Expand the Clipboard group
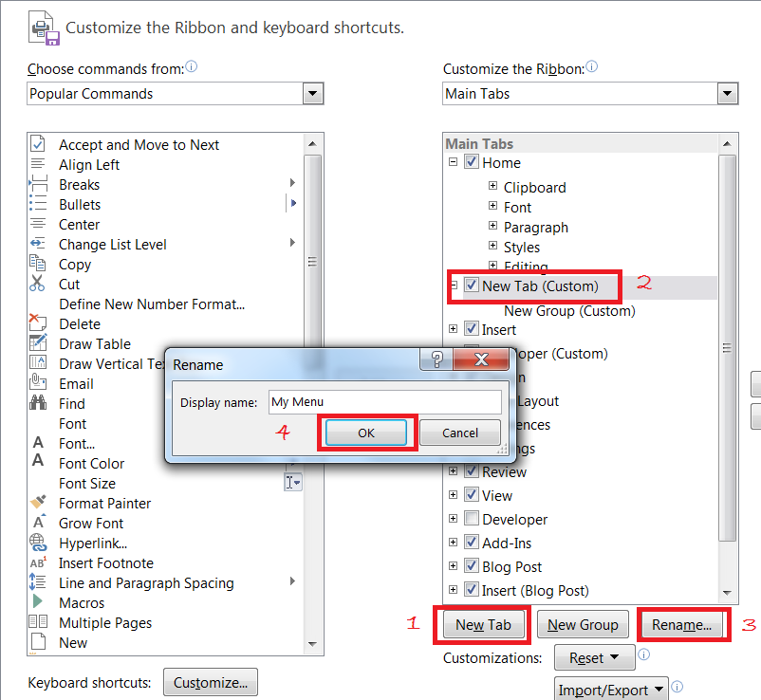The image size is (761, 700). [492, 187]
